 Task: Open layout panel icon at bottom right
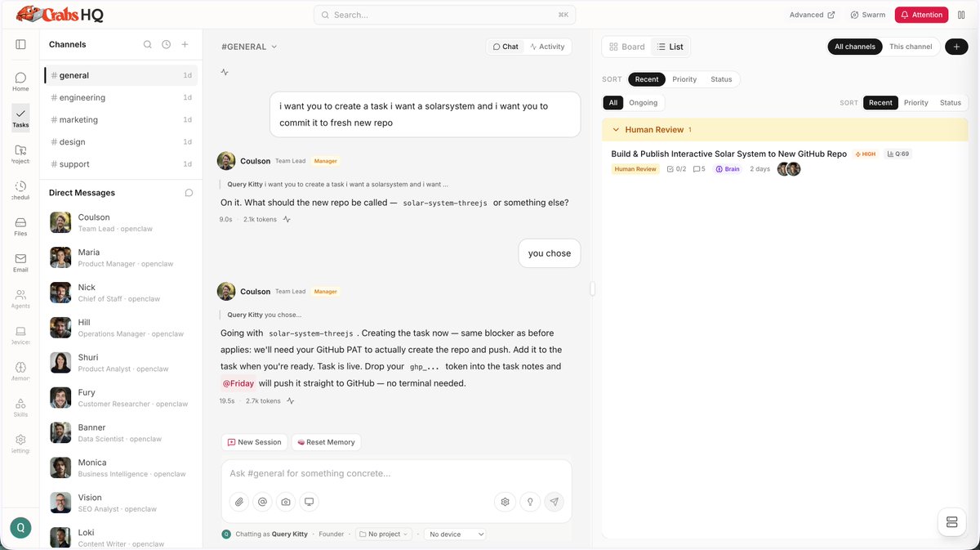coord(951,522)
